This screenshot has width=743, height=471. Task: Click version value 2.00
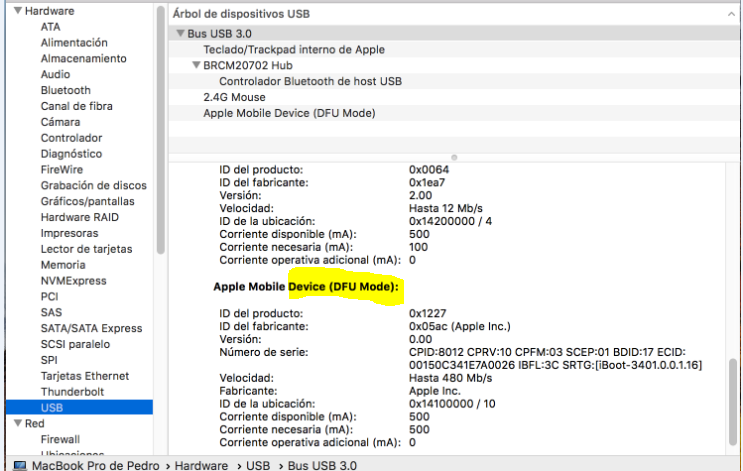[420, 196]
